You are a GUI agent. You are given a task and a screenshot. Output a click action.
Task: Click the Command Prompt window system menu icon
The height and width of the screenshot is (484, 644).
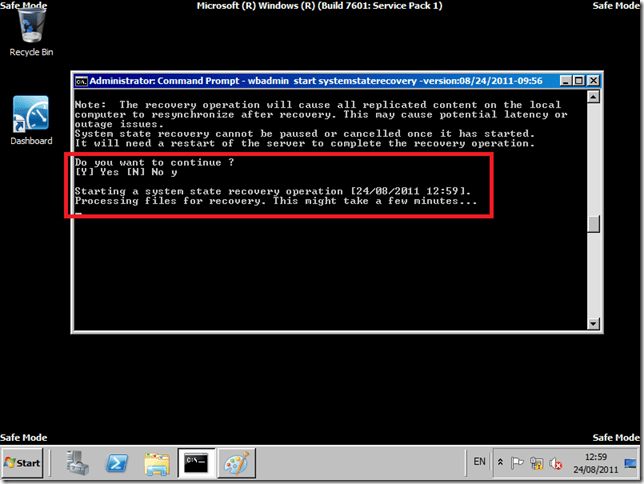[81, 81]
